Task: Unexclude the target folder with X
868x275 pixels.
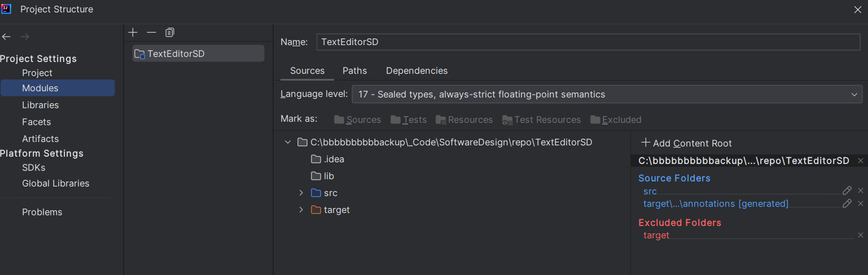Action: coord(861,235)
